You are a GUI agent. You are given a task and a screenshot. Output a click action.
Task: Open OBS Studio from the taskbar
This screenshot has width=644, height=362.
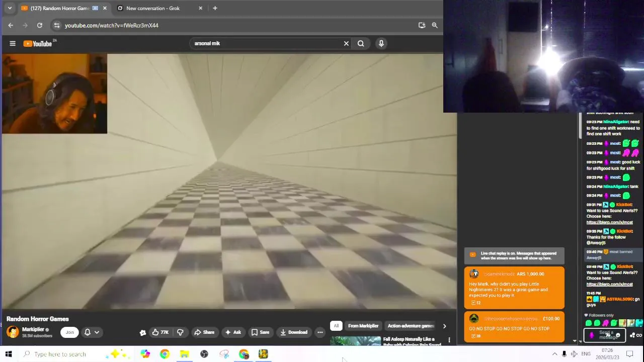[x=204, y=354]
